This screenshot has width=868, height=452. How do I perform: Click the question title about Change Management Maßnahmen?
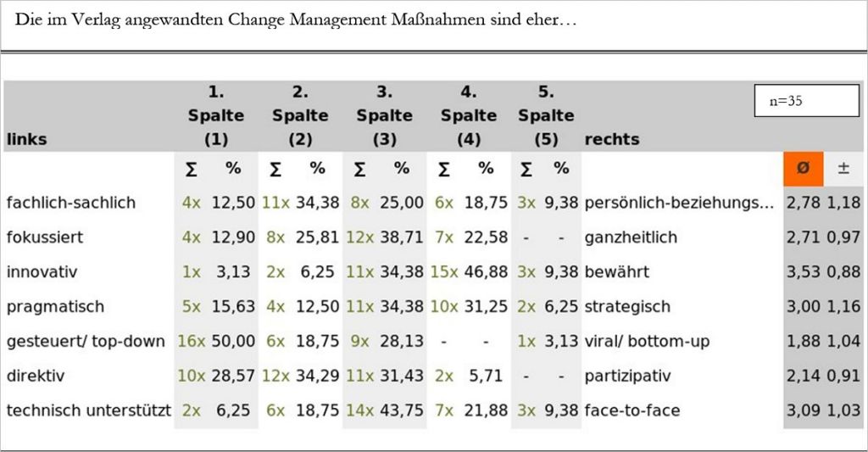pyautogui.click(x=296, y=20)
